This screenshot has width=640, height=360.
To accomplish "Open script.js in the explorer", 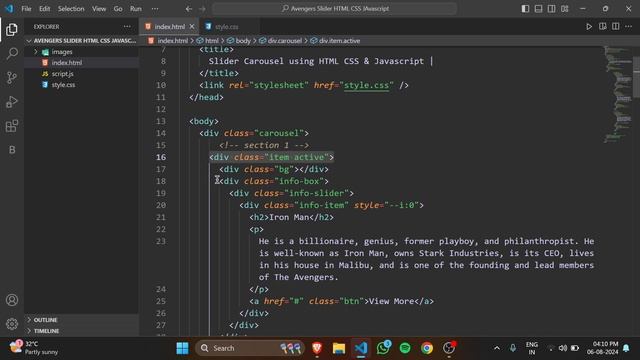I will 62,74.
